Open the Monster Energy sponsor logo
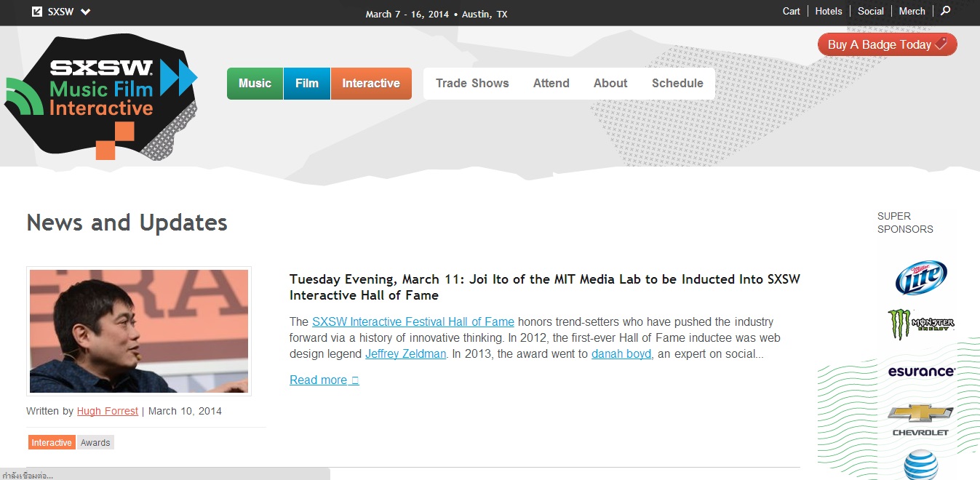This screenshot has height=480, width=980. (x=921, y=324)
